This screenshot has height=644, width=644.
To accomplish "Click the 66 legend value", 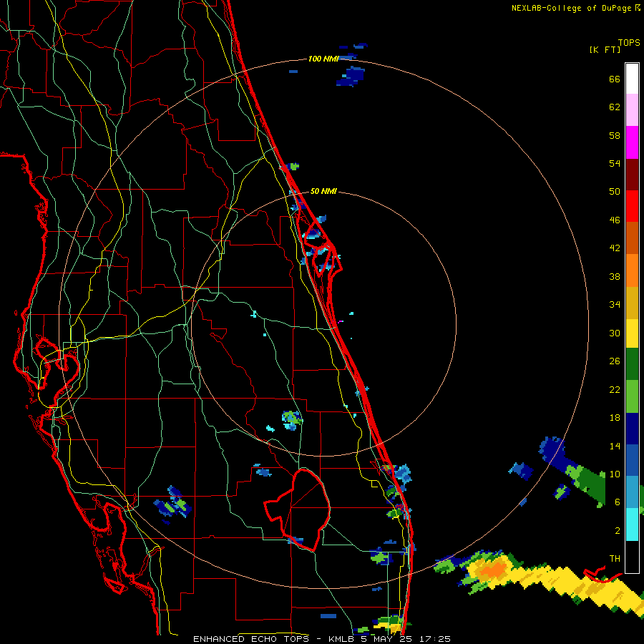I will 615,79.
